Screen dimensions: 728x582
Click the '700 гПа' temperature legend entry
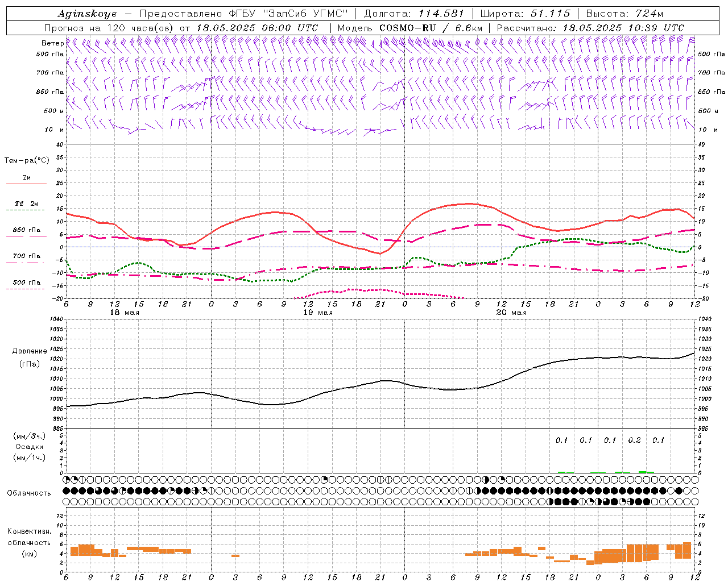[x=27, y=256]
